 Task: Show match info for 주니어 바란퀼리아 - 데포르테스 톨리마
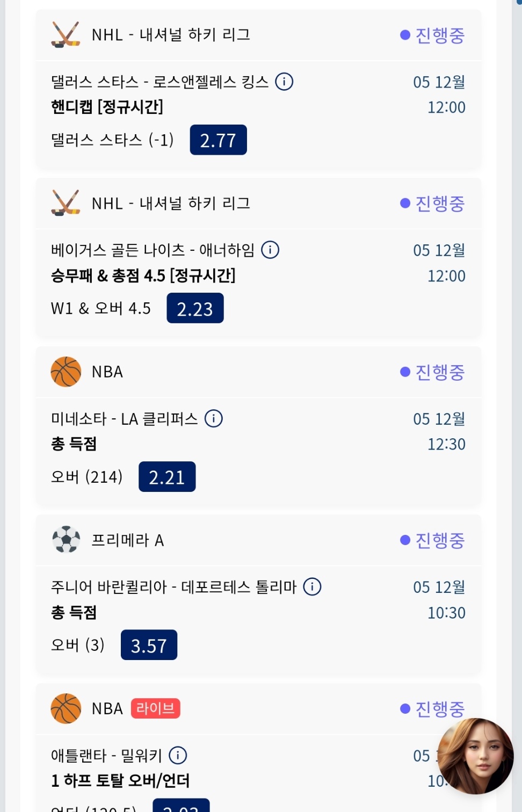point(313,586)
